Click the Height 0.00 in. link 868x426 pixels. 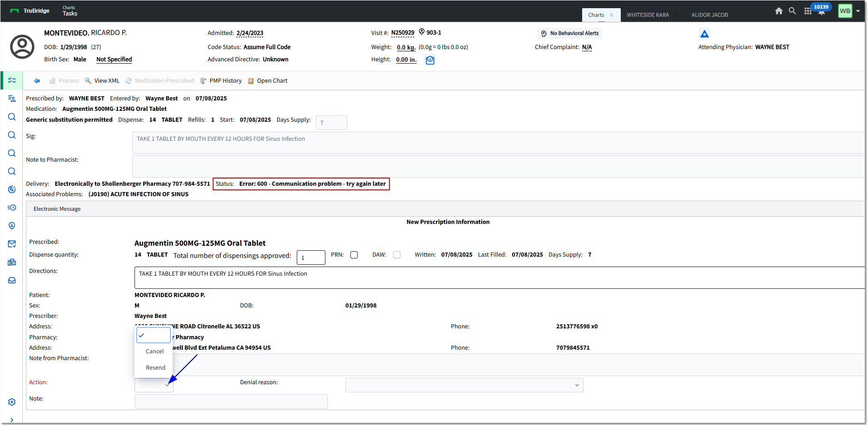pos(406,59)
